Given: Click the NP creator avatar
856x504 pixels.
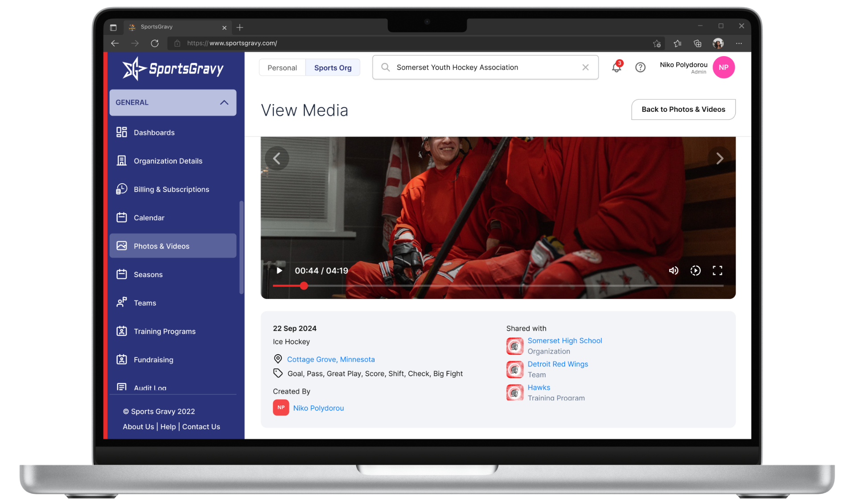Looking at the screenshot, I should 281,408.
